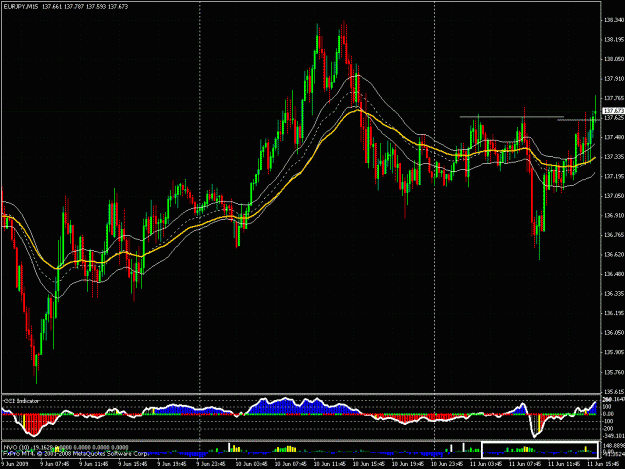Image resolution: width=625 pixels, height=469 pixels.
Task: Click the 11 Jun 03:45 time label
Action: click(485, 464)
